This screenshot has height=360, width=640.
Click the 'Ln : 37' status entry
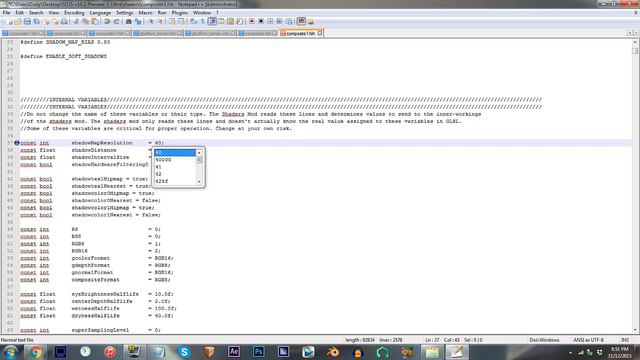tap(432, 340)
